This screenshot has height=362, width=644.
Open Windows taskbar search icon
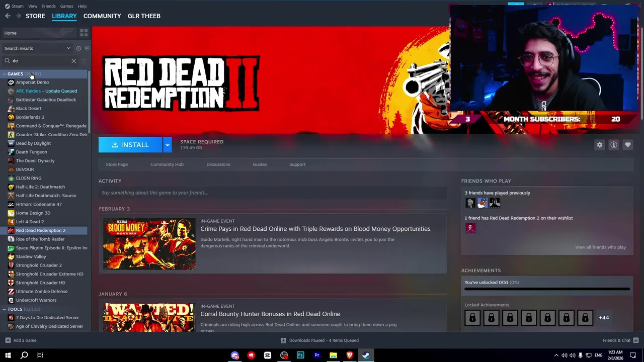pos(24,355)
